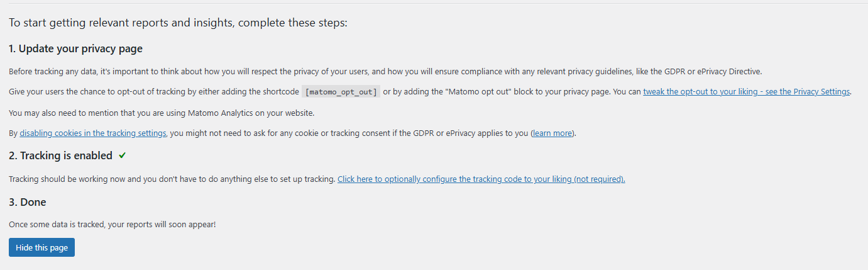Image resolution: width=868 pixels, height=270 pixels.
Task: Click the Once some data is tracked sentence
Action: (113, 224)
